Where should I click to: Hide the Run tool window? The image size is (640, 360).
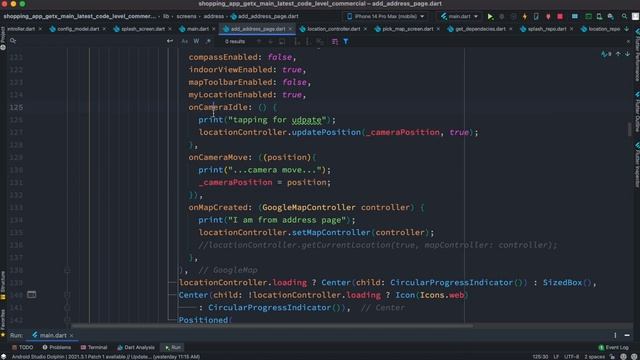coord(627,335)
